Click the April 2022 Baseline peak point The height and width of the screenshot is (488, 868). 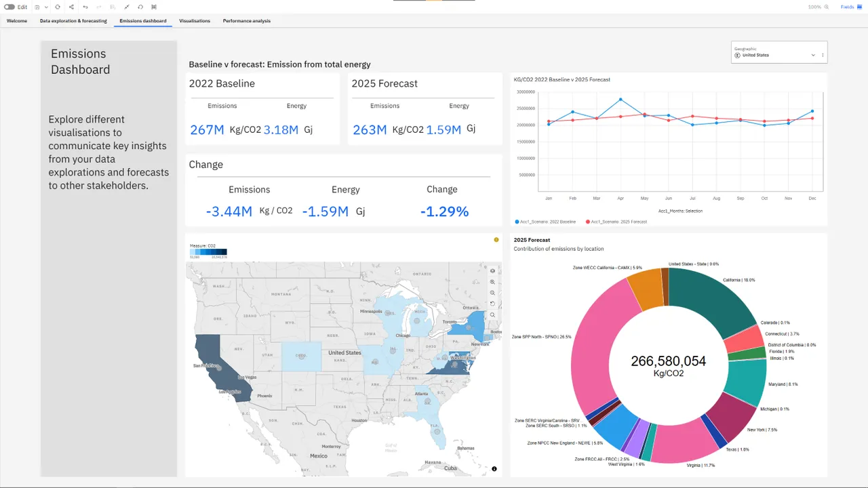620,100
